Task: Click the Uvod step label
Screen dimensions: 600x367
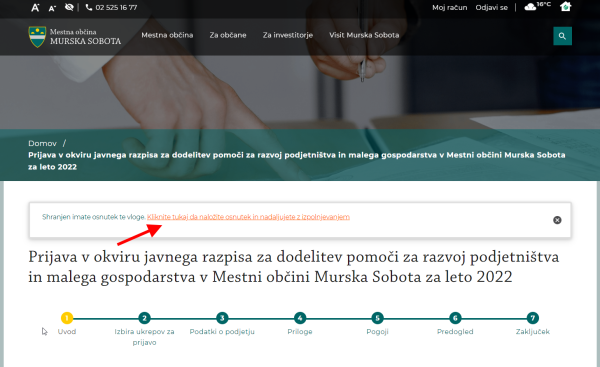Action: coord(67,332)
